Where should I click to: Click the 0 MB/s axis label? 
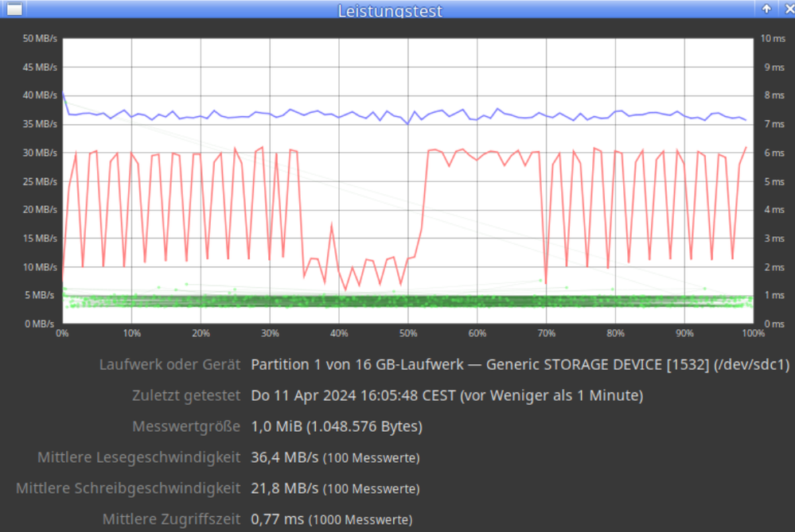tap(40, 324)
